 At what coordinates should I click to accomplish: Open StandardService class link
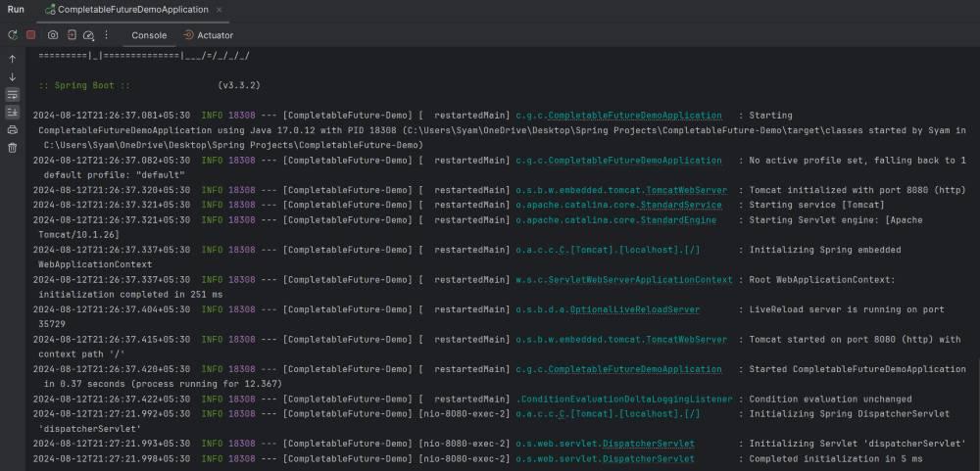tap(681, 205)
